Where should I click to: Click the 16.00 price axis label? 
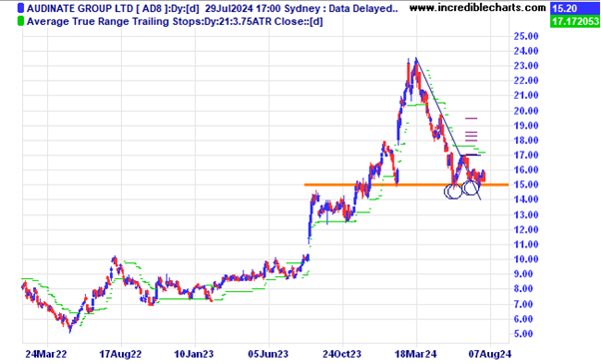(x=526, y=170)
